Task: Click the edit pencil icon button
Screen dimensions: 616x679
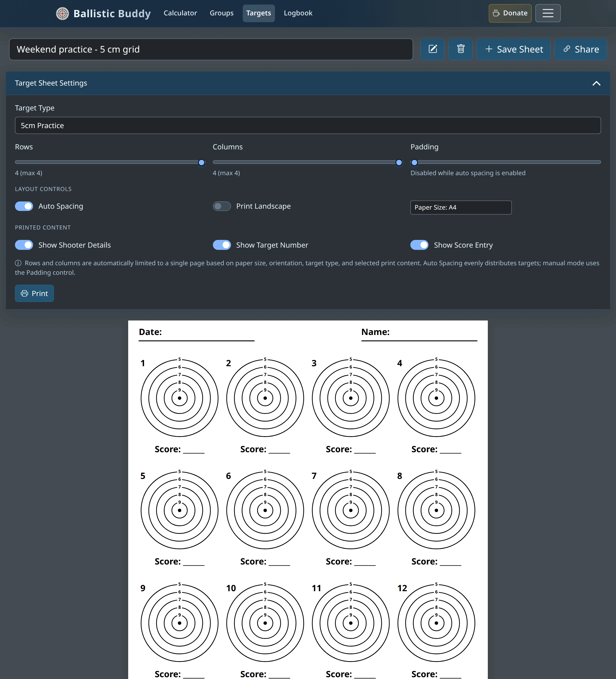Action: (433, 49)
